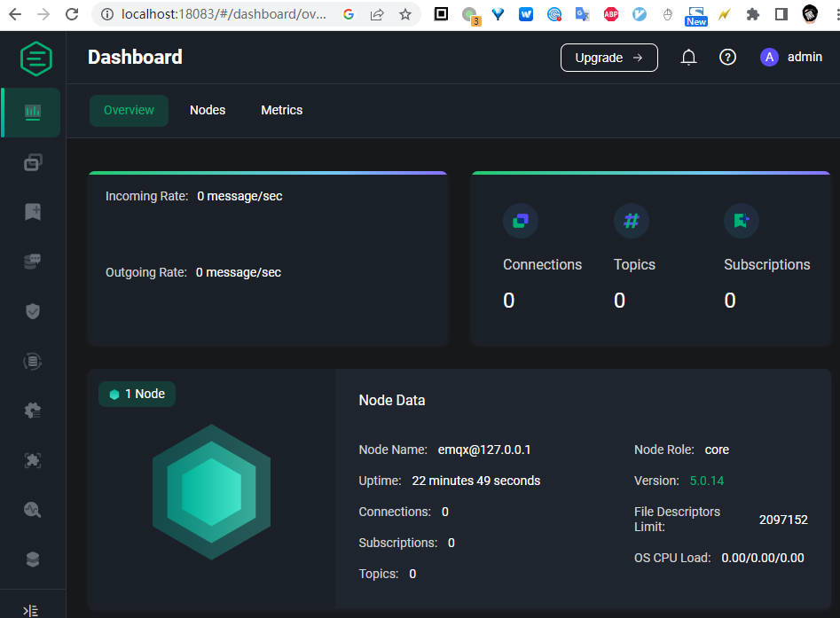Click the AdBlock Plus extension icon
Screen dimensions: 840x618
click(x=611, y=14)
